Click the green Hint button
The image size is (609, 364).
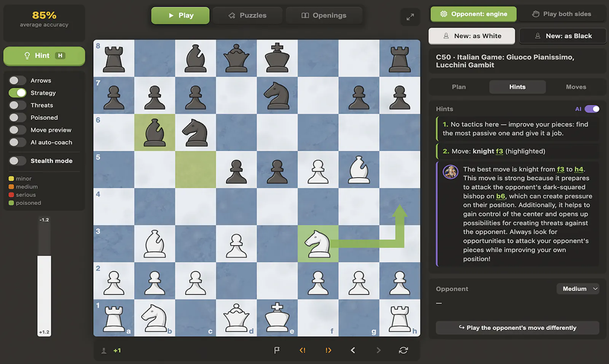coord(44,56)
